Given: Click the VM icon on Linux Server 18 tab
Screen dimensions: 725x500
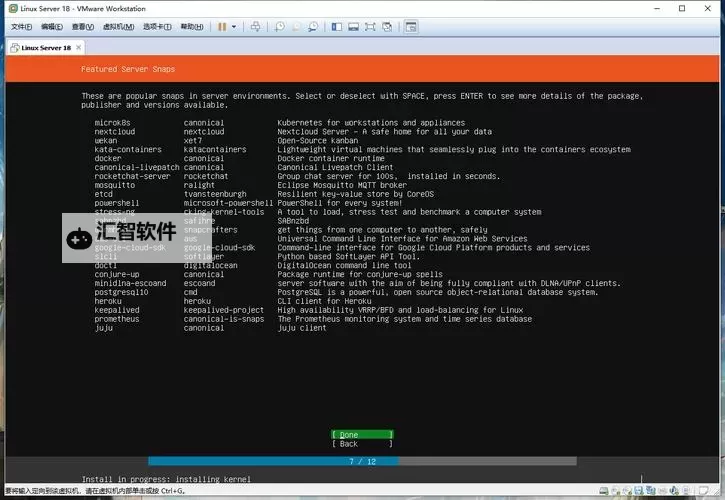Looking at the screenshot, I should [x=15, y=48].
